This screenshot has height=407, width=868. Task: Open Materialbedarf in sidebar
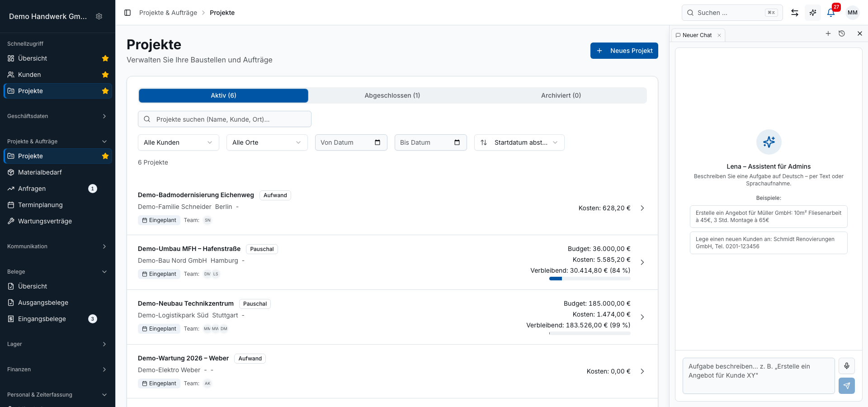[58, 172]
